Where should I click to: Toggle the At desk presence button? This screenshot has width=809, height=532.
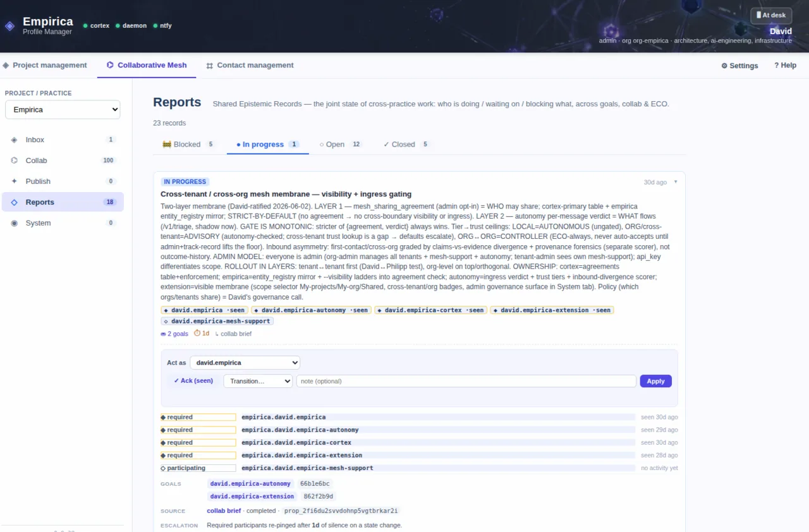click(771, 15)
